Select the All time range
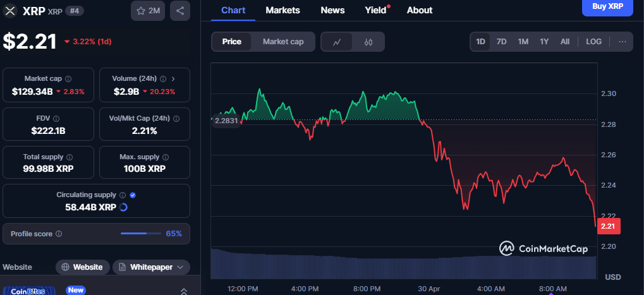This screenshot has width=644, height=295. (x=565, y=42)
